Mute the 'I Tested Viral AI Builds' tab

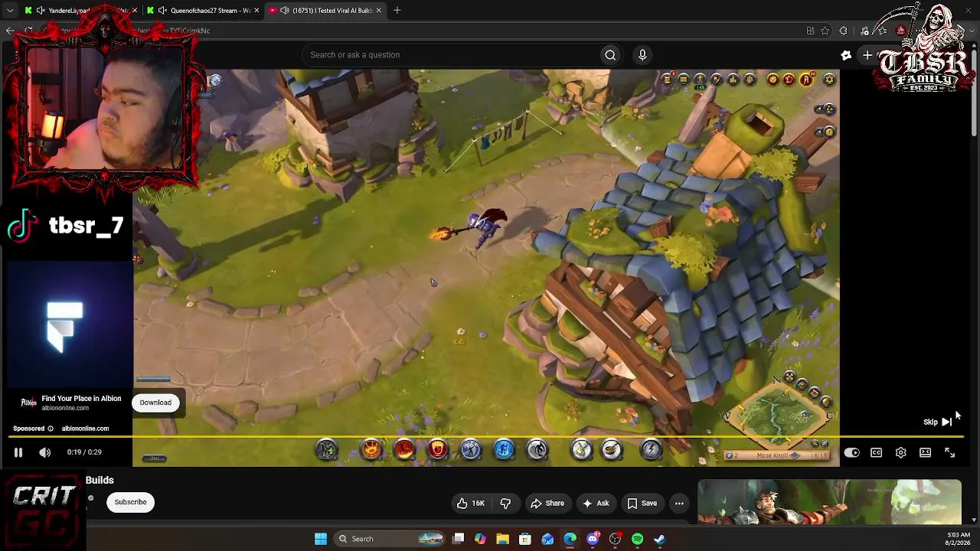pos(285,11)
